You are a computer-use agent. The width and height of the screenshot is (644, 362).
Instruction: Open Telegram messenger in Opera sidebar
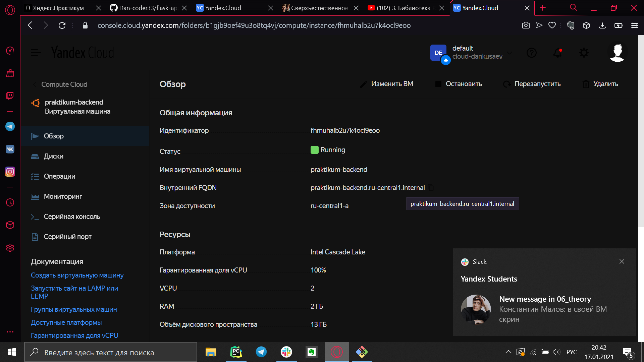[10, 126]
